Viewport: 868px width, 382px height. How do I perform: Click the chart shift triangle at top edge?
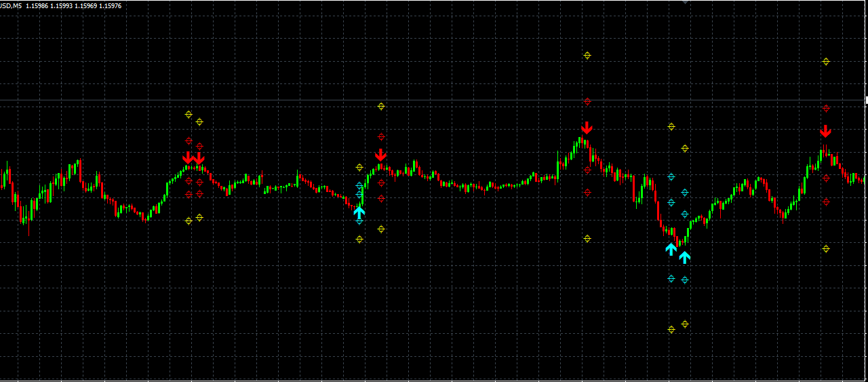(686, 3)
